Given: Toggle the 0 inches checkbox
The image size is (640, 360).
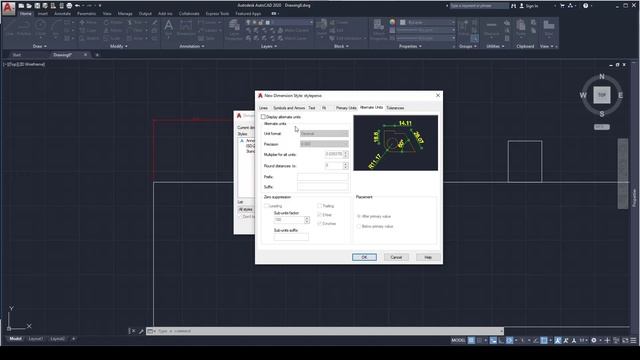Looking at the screenshot, I should click(320, 224).
